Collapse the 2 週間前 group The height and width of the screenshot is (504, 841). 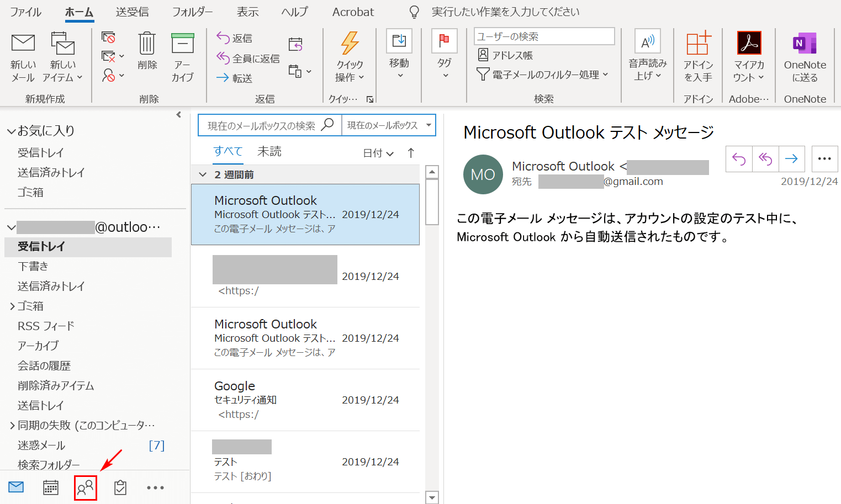click(x=203, y=175)
